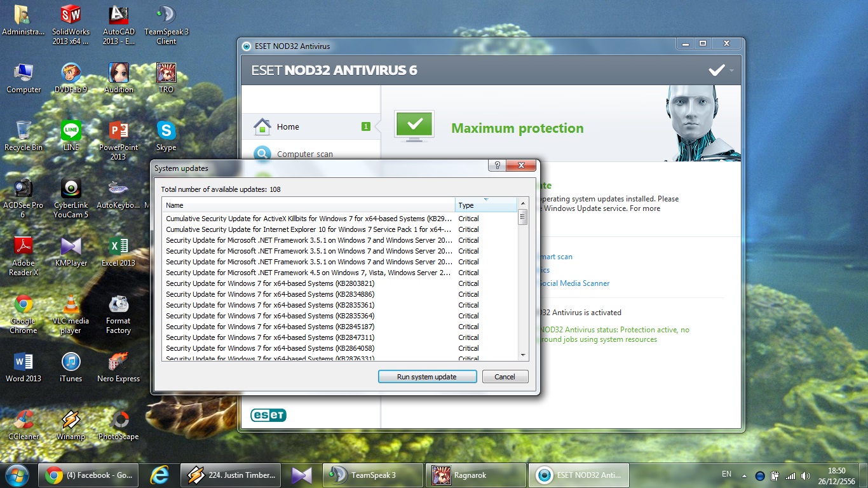This screenshot has height=488, width=868.
Task: Switch to the Winamp Justin Timber... taskbar item
Action: [232, 475]
